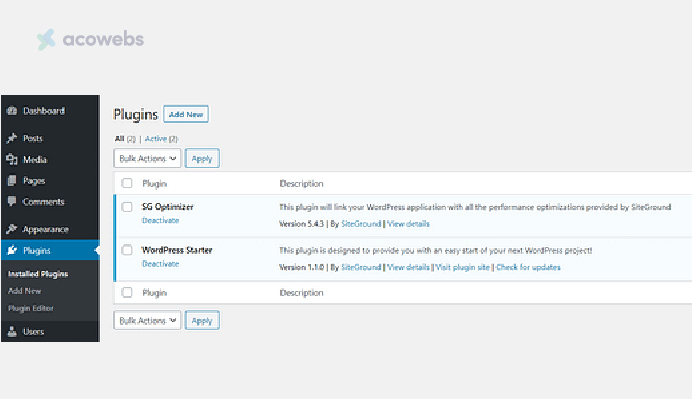Open SiteGround link for SG Optimizer

pos(361,224)
